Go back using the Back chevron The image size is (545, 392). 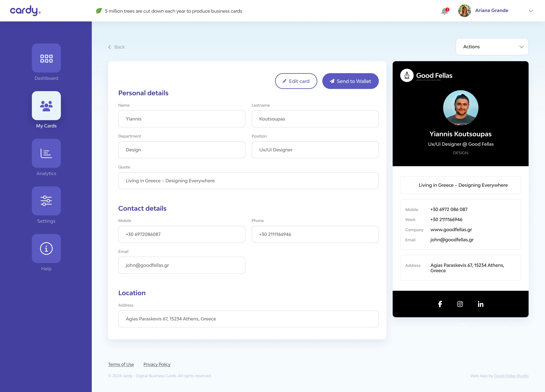[x=110, y=47]
